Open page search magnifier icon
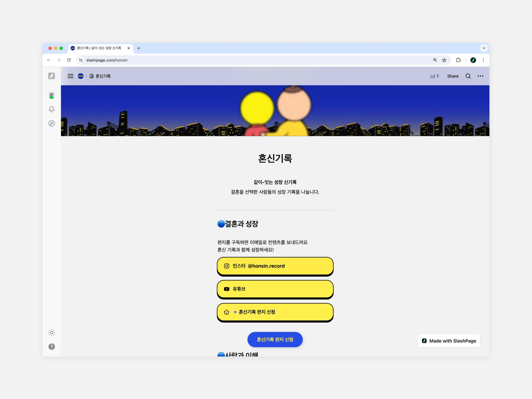Screen dimensions: 532x399 tap(468, 76)
